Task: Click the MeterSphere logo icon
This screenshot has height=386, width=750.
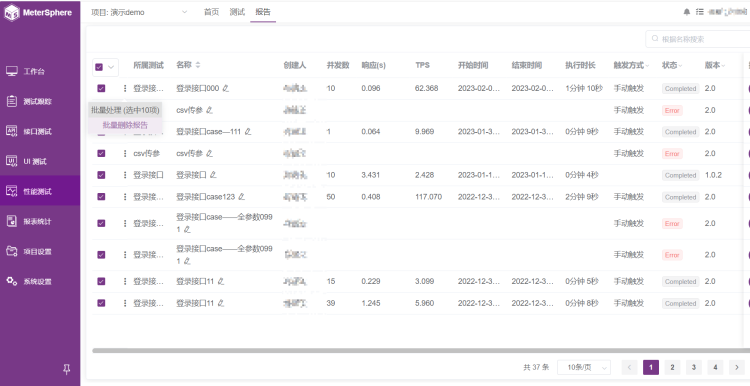Action: tap(11, 13)
